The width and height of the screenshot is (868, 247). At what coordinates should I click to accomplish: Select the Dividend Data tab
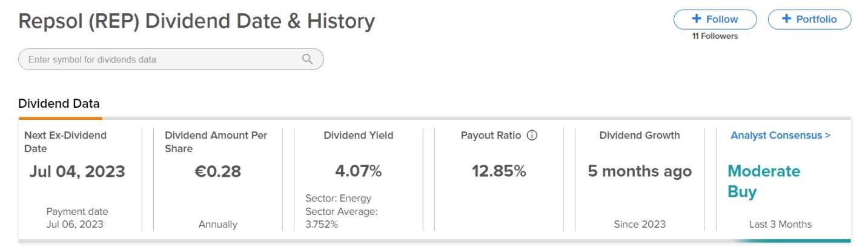[59, 104]
